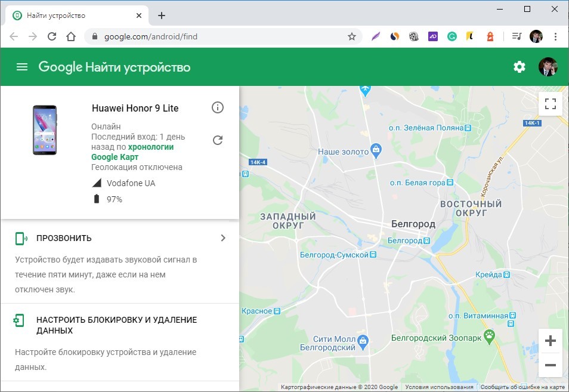Click the 'ВОСТОЧНЫЙ ОКРУГ' district label
The width and height of the screenshot is (569, 392).
click(471, 208)
